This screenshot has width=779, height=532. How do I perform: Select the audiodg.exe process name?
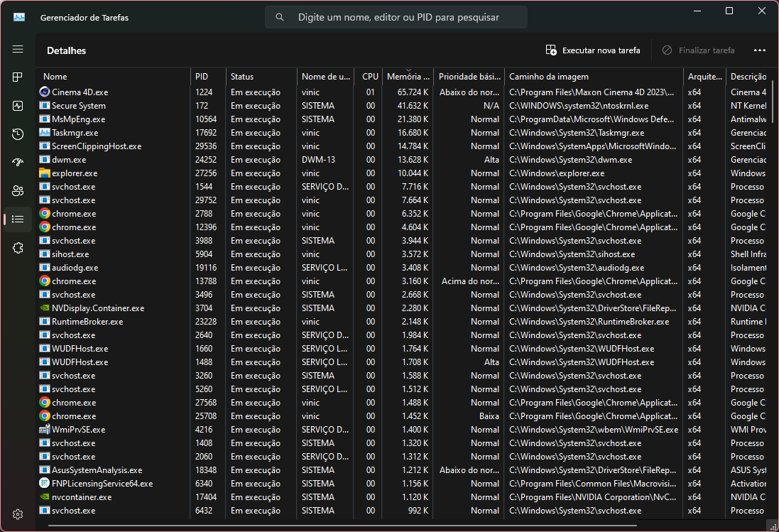pos(75,267)
